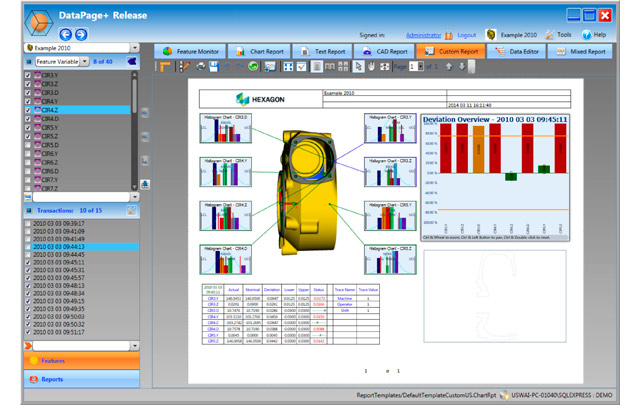Uncheck the CIR3.D feature checkbox
640x405 pixels.
(x=28, y=93)
